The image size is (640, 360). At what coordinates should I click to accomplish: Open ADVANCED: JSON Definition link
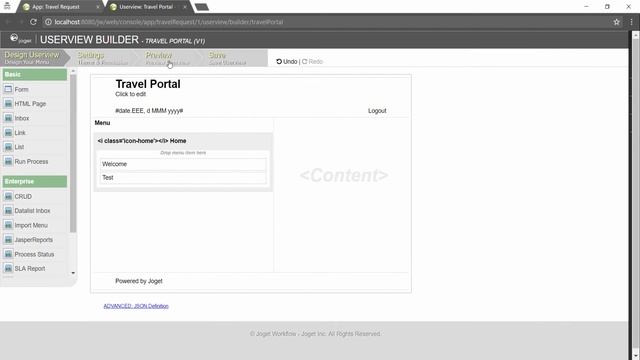136,306
